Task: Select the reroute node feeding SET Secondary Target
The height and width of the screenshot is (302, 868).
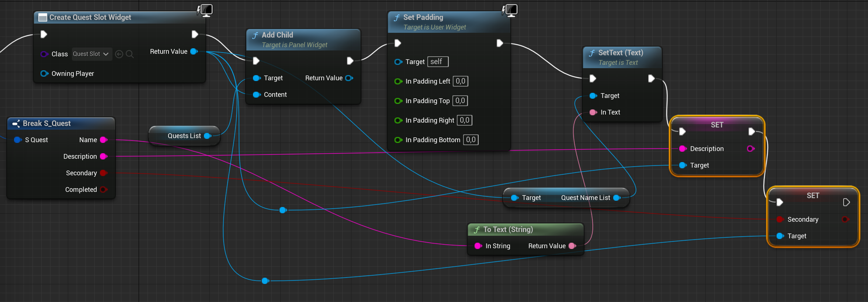Action: (265, 281)
